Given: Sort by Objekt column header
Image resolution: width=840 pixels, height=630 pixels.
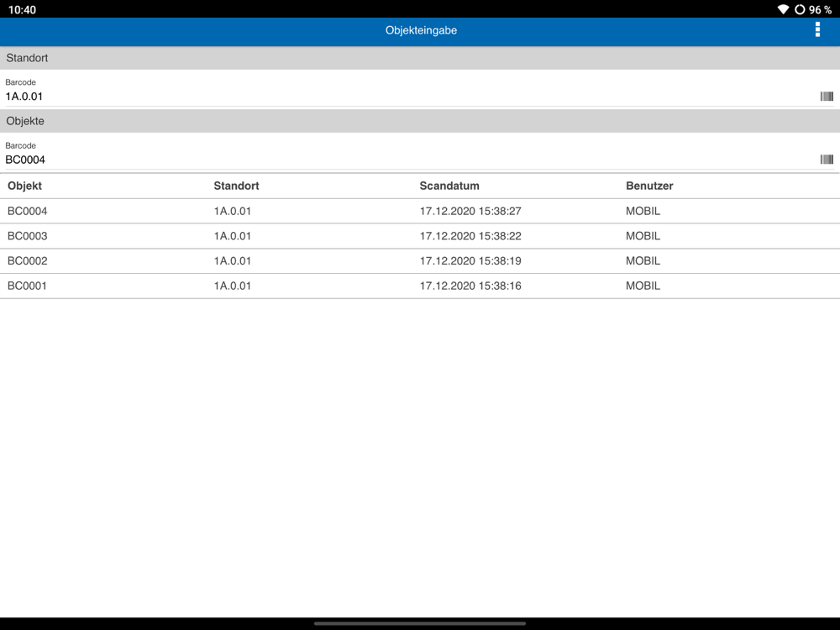Looking at the screenshot, I should click(24, 186).
